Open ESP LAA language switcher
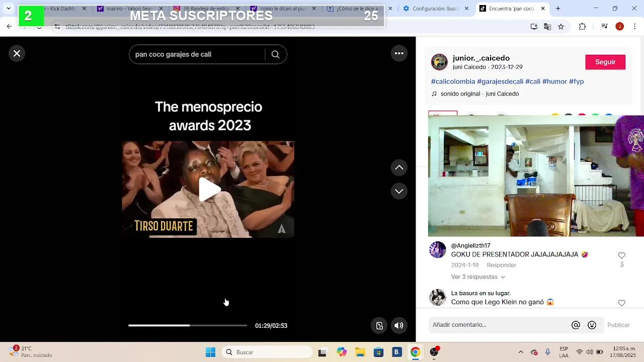Screen dimensions: 644x362 (x=564, y=352)
